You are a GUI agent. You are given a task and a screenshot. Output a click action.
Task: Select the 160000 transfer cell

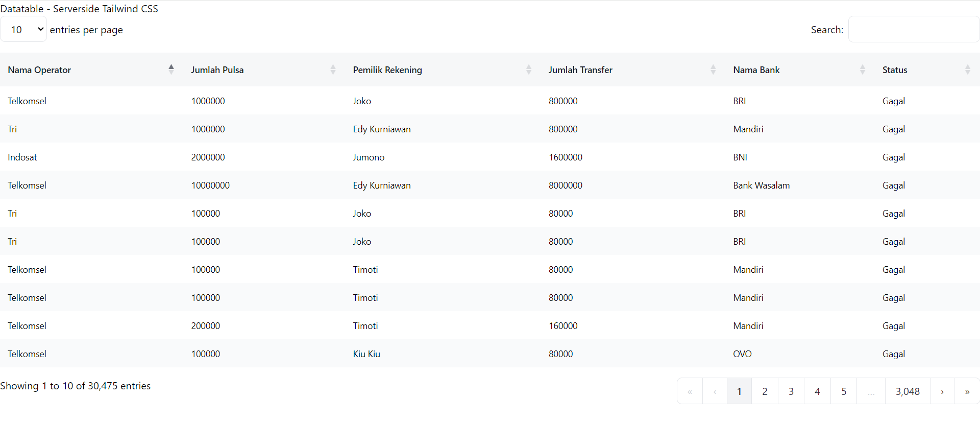pos(563,326)
